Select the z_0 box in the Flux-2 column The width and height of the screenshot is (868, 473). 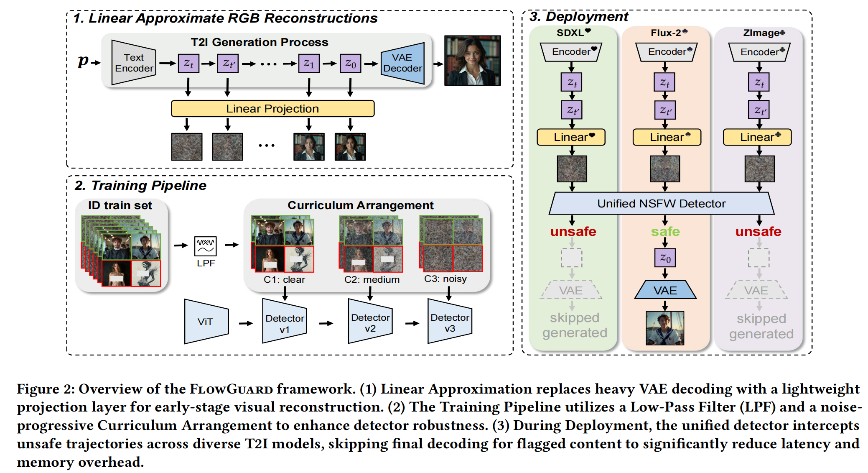tap(665, 258)
